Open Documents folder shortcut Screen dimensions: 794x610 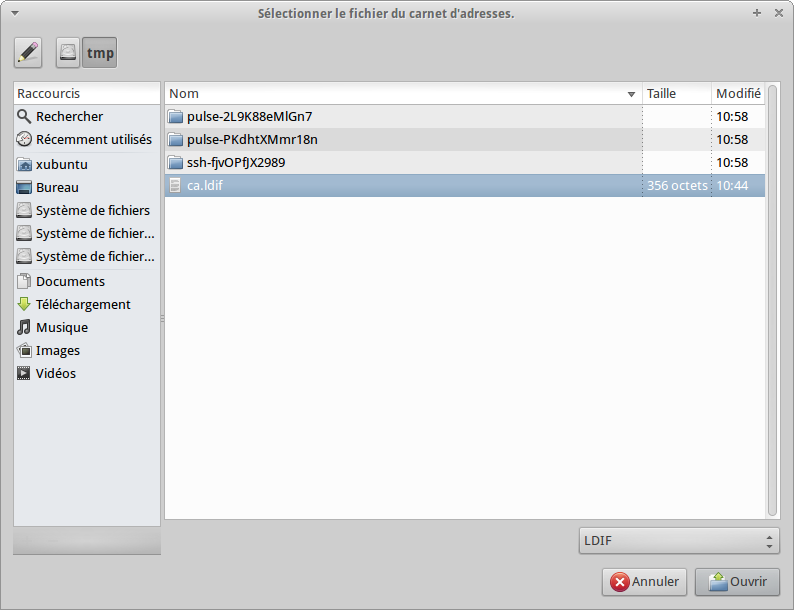click(70, 282)
